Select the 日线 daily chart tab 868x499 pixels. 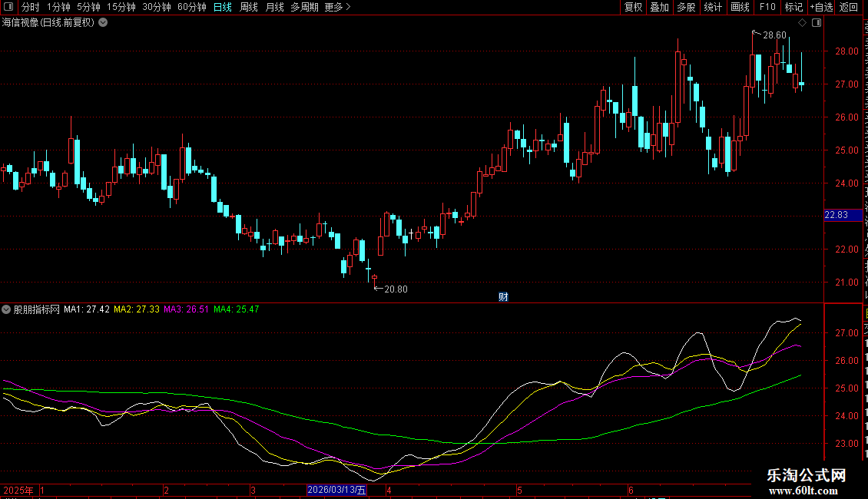click(x=223, y=7)
